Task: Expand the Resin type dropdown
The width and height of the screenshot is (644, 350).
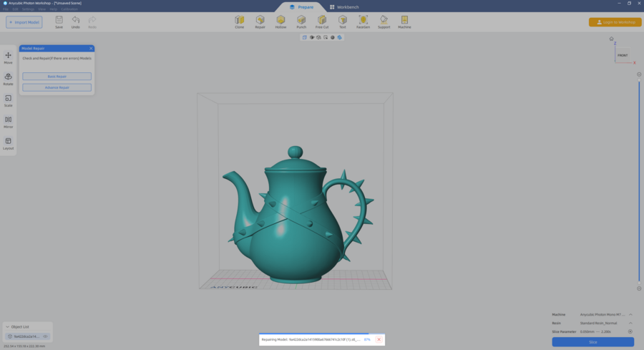Action: tap(630, 324)
